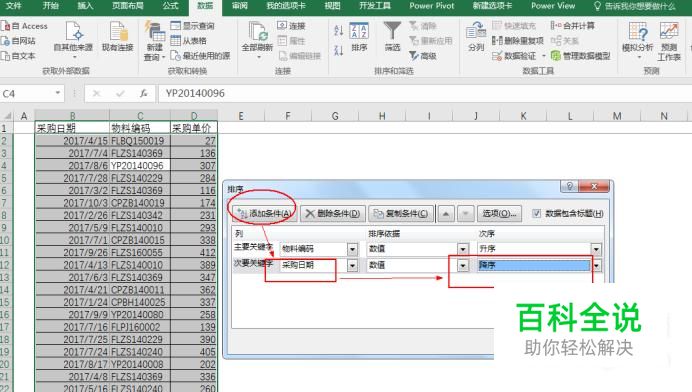Image resolution: width=692 pixels, height=392 pixels.
Task: Select column E header
Action: click(241, 116)
